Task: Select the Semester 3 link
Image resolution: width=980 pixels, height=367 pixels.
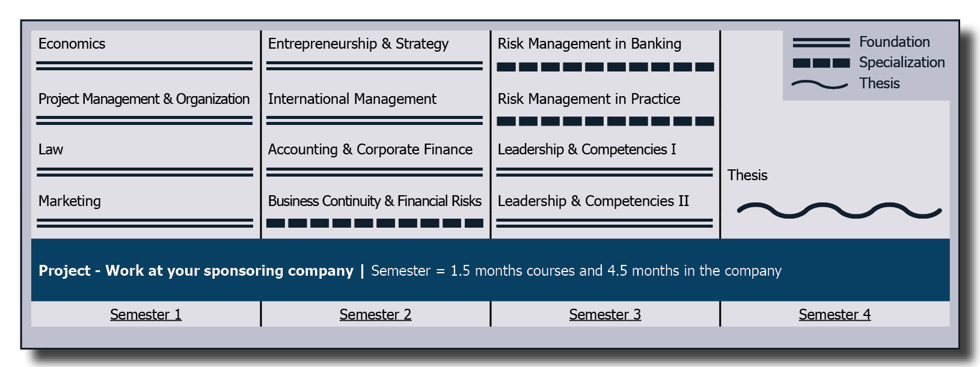Action: click(x=605, y=315)
